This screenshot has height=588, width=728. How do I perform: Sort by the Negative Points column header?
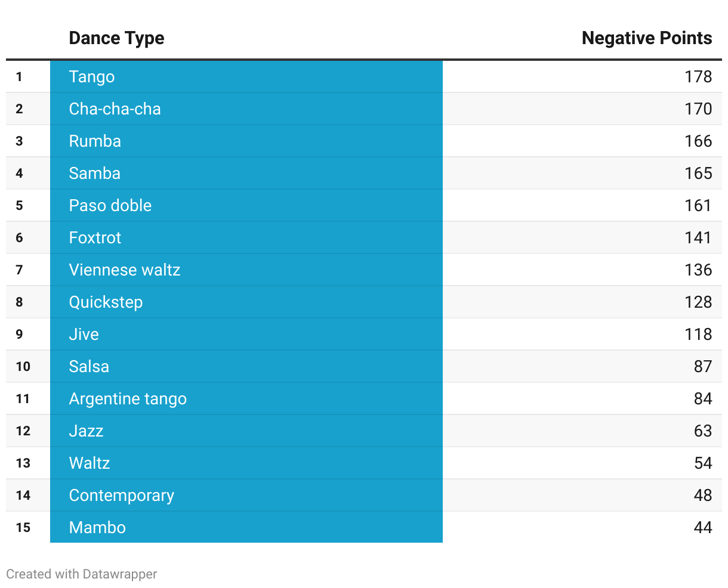point(646,38)
